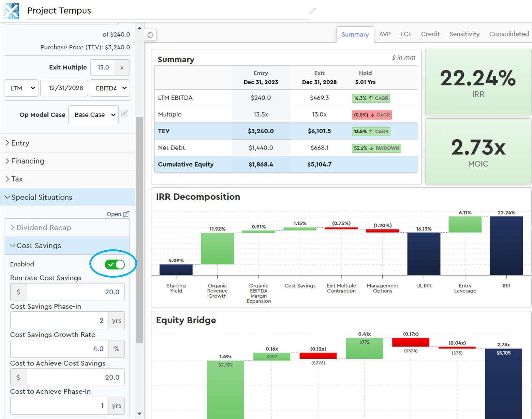Image resolution: width=532 pixels, height=419 pixels.
Task: Click the x button next to Exit Multiple
Action: point(122,67)
